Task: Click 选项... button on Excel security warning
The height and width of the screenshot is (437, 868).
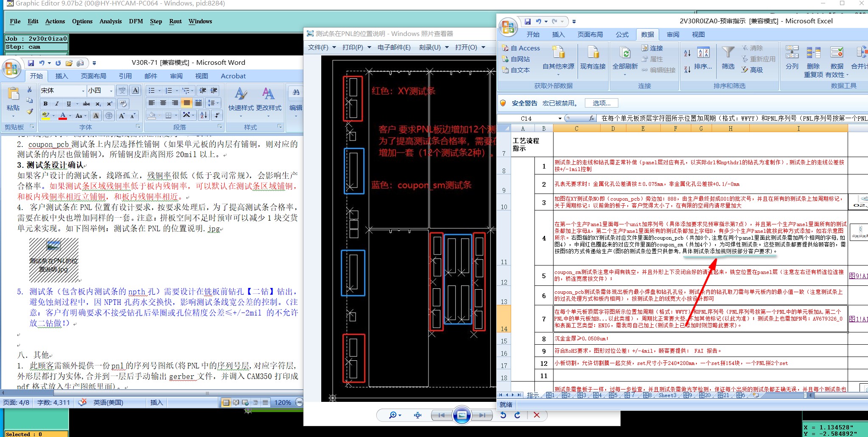Action: [x=601, y=103]
